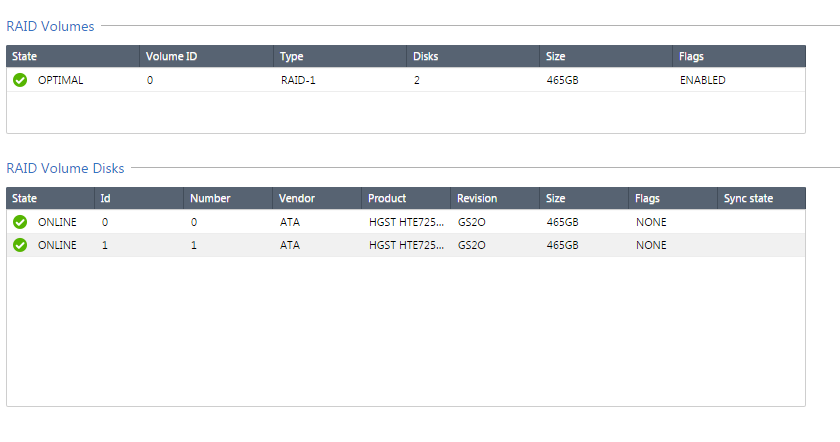Sort disks by Product column
840x442 pixels.
pos(406,198)
